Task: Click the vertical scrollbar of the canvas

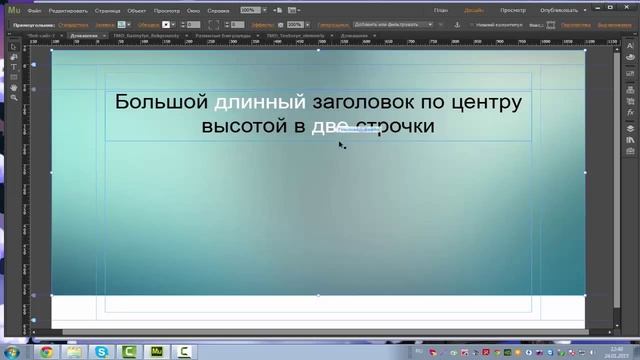Action: pos(617,181)
